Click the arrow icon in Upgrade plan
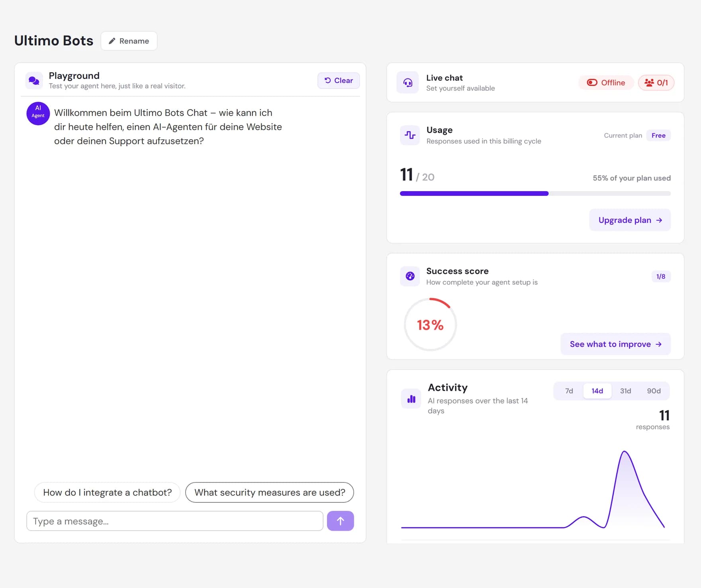701x588 pixels. tap(659, 220)
